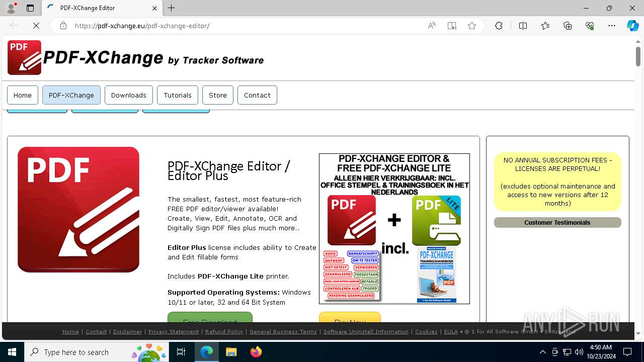Image resolution: width=644 pixels, height=362 pixels.
Task: Select the PDF-XChange Editor browser tab
Action: (102, 8)
